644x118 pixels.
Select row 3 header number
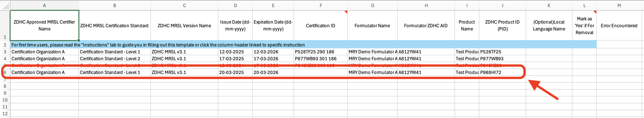(5, 52)
